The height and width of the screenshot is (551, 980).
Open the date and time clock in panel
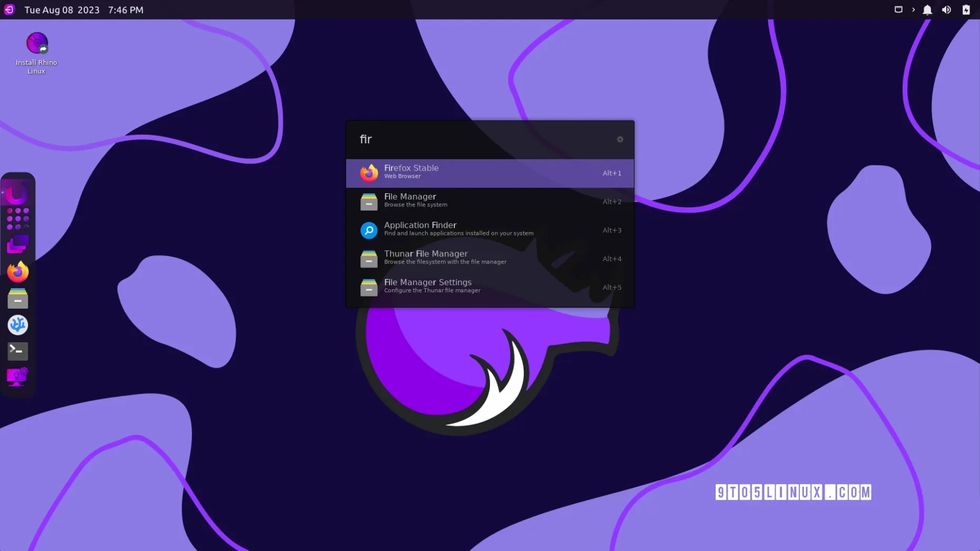point(84,9)
